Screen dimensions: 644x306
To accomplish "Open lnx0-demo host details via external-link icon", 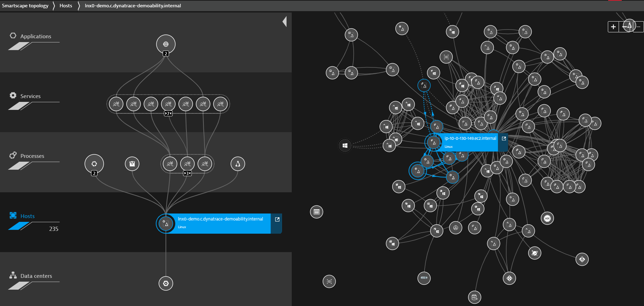I will pyautogui.click(x=277, y=219).
